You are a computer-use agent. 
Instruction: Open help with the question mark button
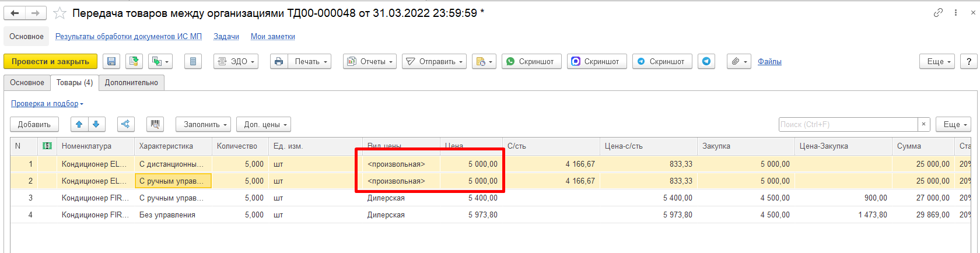969,61
